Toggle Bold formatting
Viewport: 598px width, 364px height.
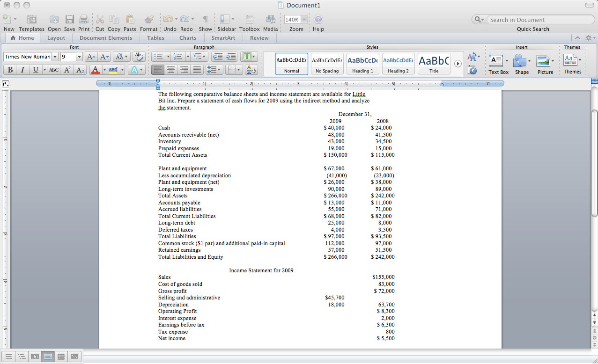(10, 70)
